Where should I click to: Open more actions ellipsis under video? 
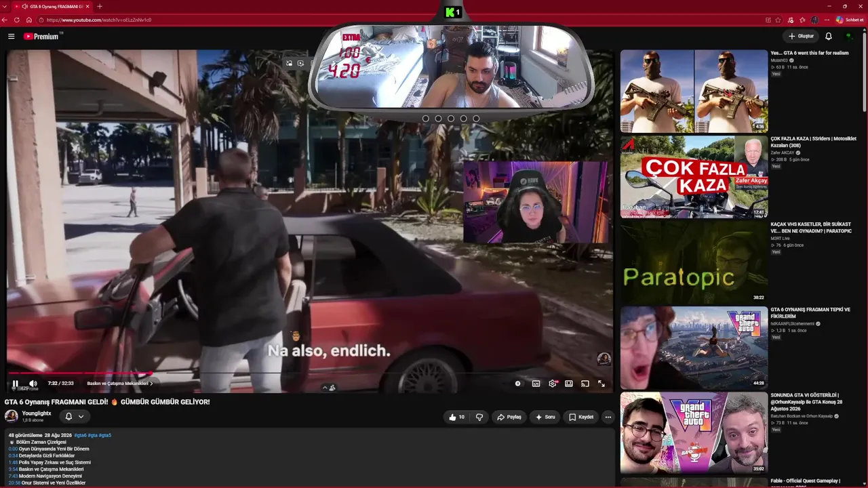[608, 417]
